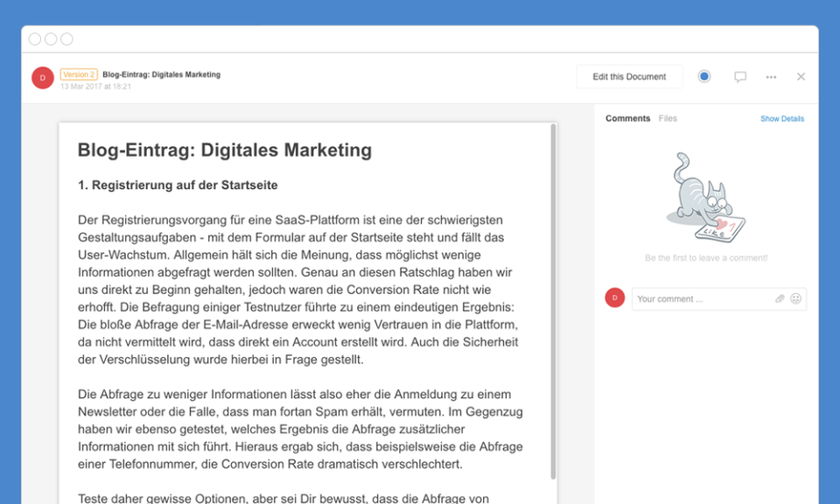Focus the Your comment input field
840x504 pixels.
click(x=719, y=299)
